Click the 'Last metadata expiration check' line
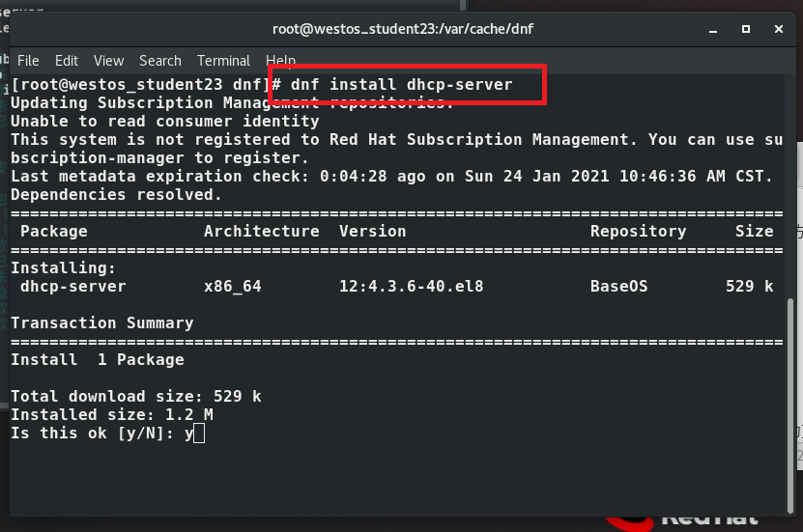This screenshot has width=803, height=532. point(391,177)
